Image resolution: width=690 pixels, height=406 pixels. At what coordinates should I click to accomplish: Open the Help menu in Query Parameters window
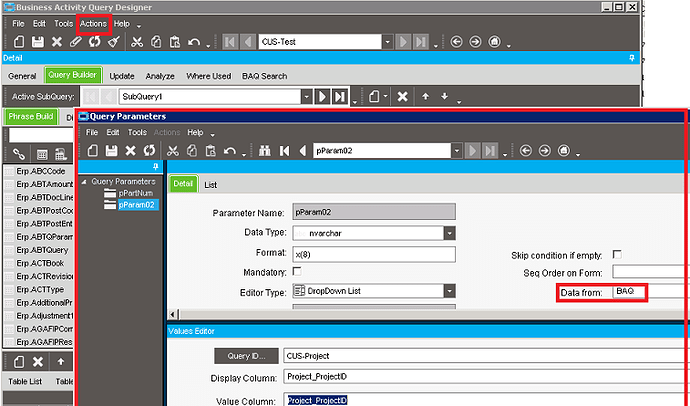click(195, 132)
